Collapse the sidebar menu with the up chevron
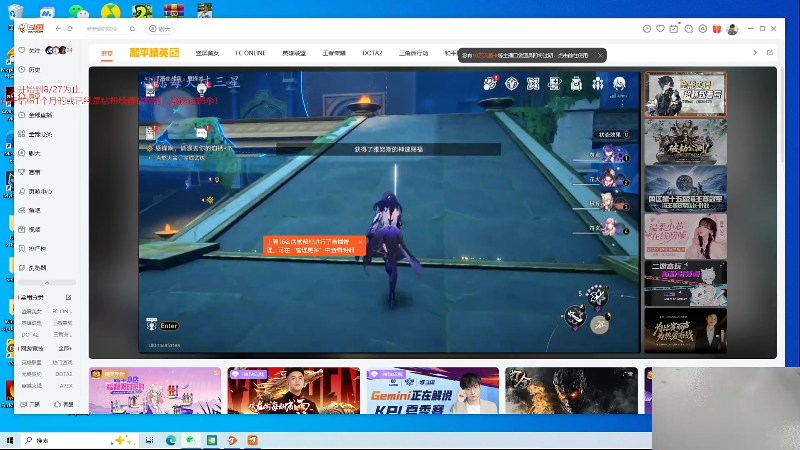Viewport: 800px width, 450px height. point(47,282)
